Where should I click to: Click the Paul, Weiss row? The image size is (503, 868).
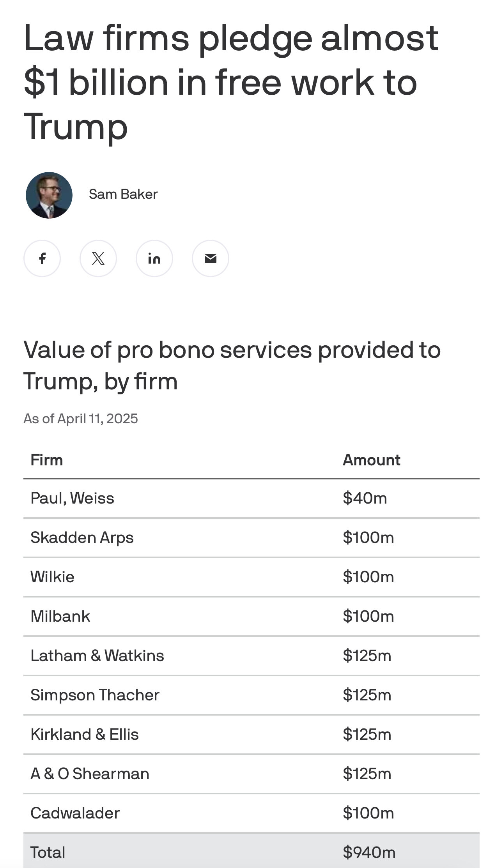pyautogui.click(x=251, y=499)
